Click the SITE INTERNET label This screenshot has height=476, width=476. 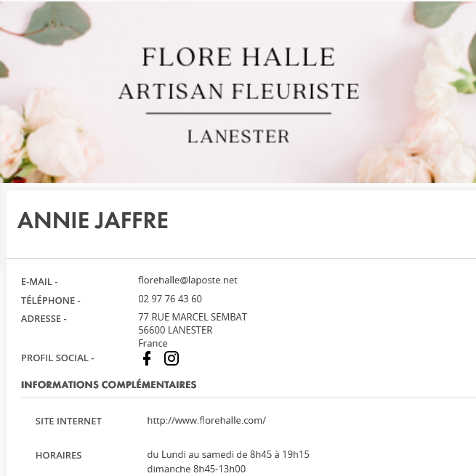tap(68, 421)
